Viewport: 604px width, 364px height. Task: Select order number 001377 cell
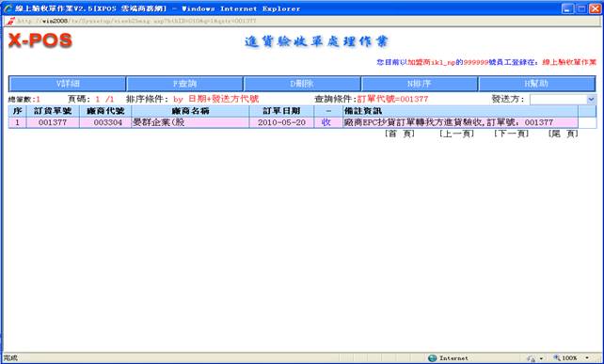click(x=53, y=122)
